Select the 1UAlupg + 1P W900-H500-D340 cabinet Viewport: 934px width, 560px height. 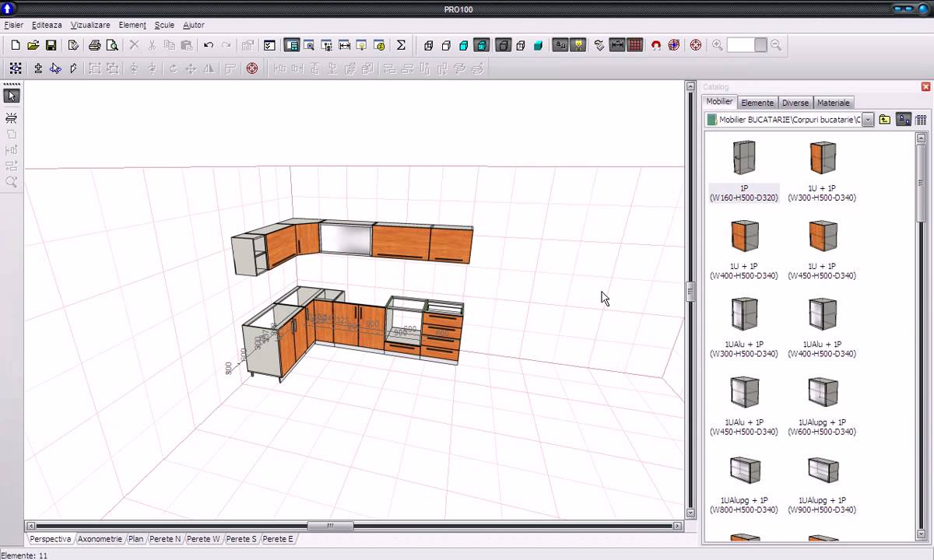822,470
